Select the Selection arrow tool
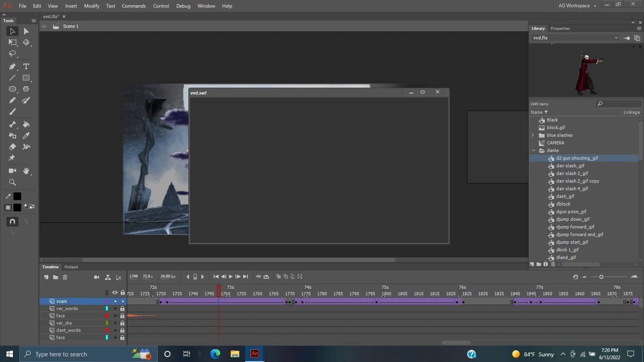The image size is (644, 362). pyautogui.click(x=12, y=31)
